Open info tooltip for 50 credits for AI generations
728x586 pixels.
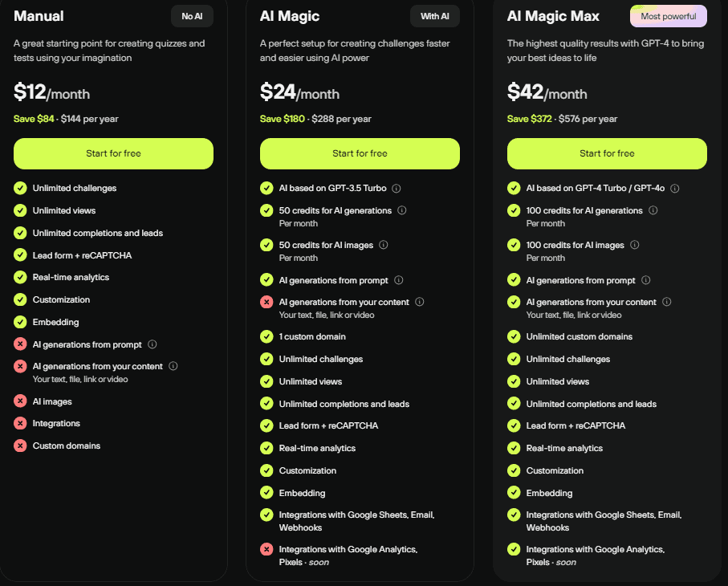401,210
